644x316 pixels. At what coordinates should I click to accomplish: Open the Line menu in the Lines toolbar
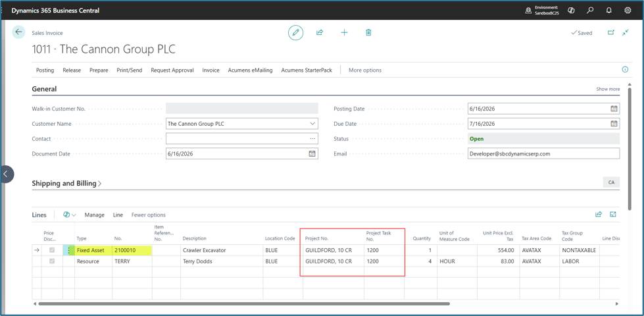(118, 215)
